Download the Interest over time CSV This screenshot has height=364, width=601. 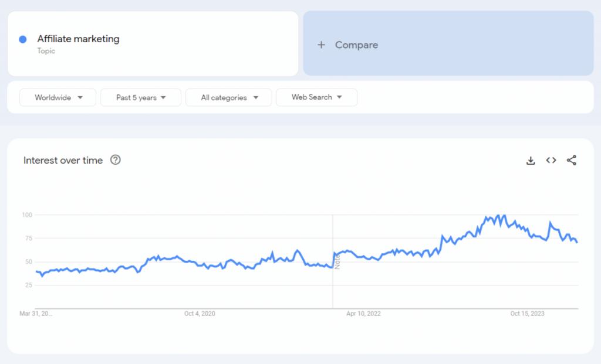(x=531, y=161)
